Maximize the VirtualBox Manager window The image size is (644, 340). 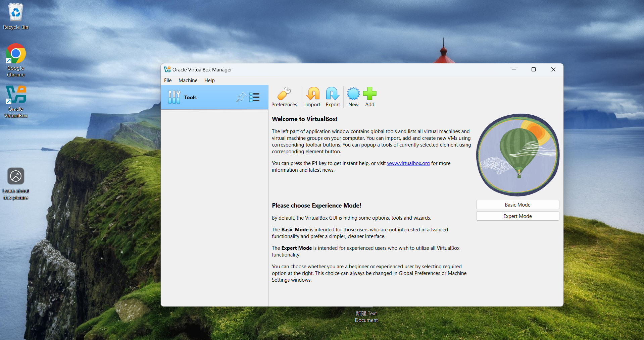534,69
